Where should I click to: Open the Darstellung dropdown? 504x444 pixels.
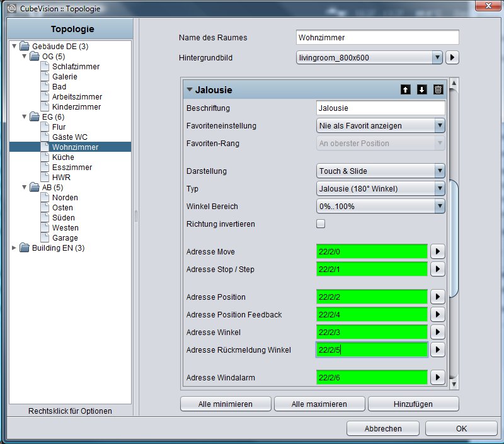(x=381, y=171)
